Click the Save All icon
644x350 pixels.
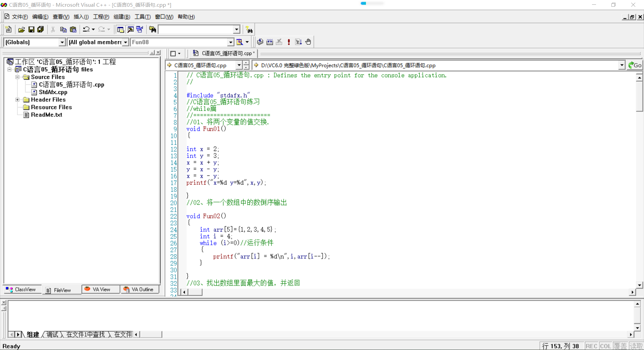(x=41, y=30)
